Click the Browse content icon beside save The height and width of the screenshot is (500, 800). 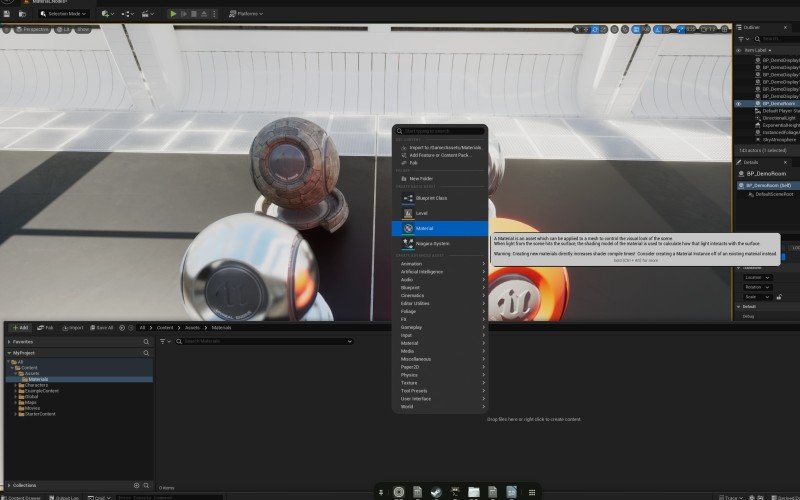[22, 14]
